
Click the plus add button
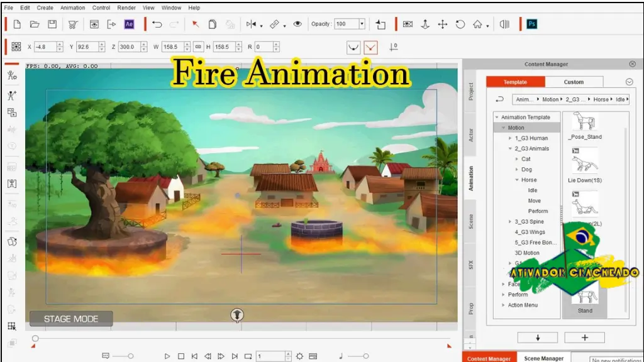pyautogui.click(x=584, y=337)
